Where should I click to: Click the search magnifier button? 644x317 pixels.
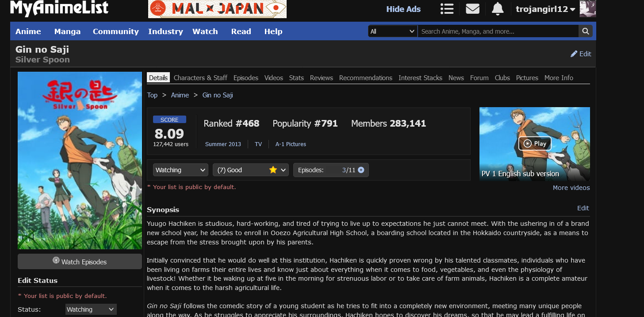coord(585,31)
